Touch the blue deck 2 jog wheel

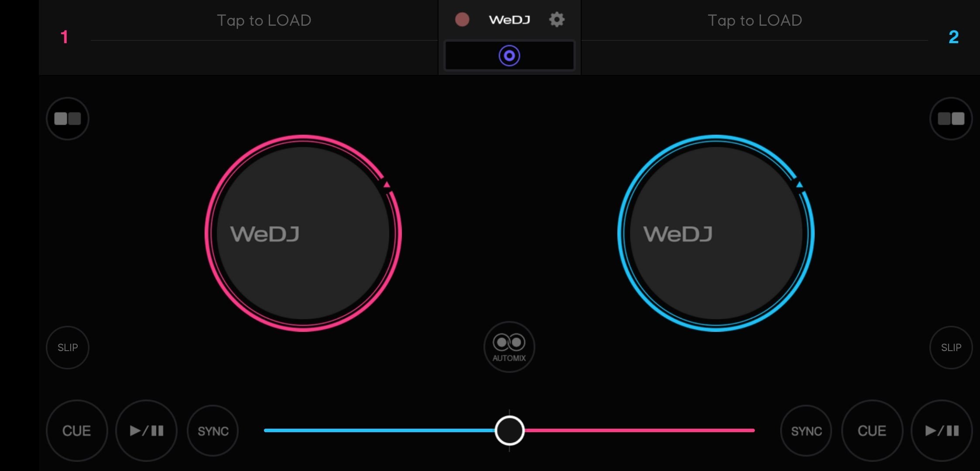(716, 233)
